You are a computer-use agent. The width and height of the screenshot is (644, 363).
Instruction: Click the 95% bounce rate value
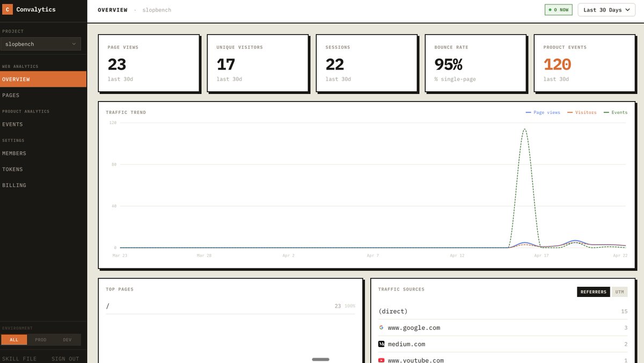click(449, 64)
